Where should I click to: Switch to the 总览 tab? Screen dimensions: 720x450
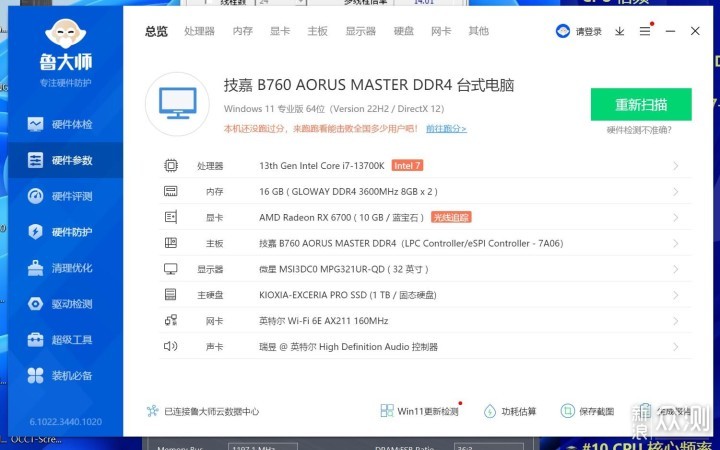point(156,31)
